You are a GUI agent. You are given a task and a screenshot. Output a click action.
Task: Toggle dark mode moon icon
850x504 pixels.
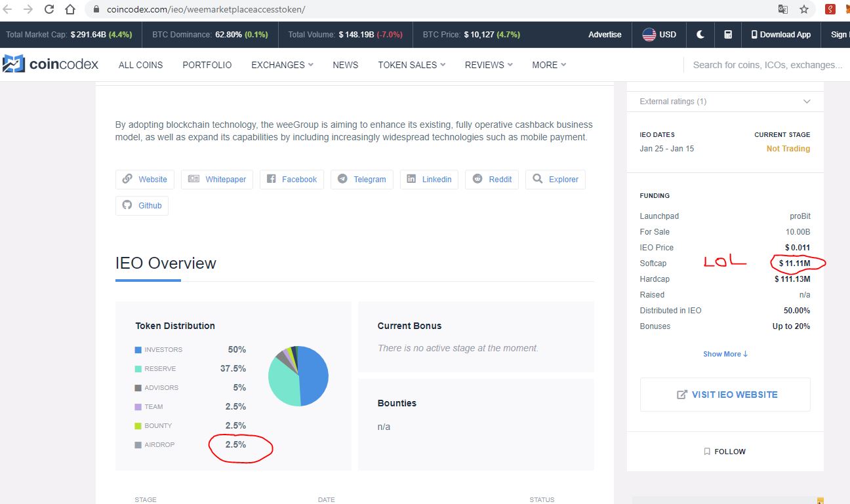pos(700,35)
